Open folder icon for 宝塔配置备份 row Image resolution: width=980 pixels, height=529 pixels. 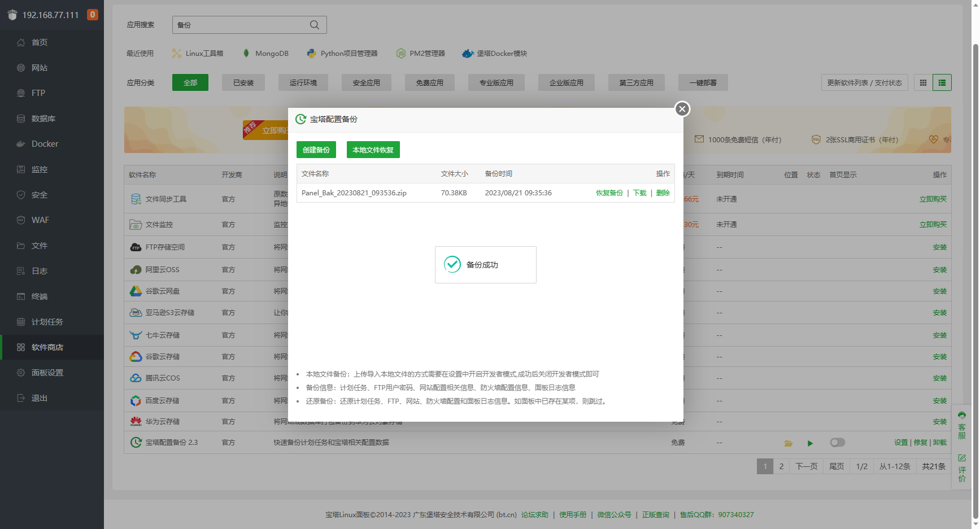tap(788, 443)
